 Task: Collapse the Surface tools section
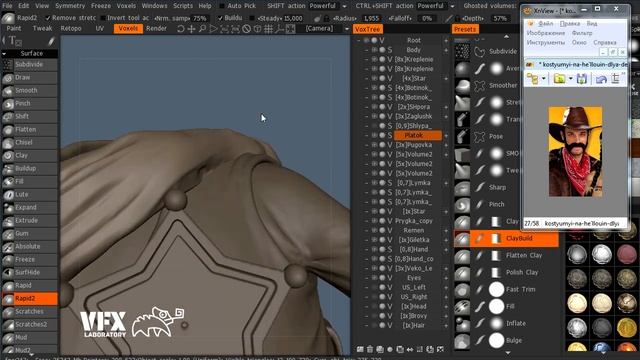point(4,53)
